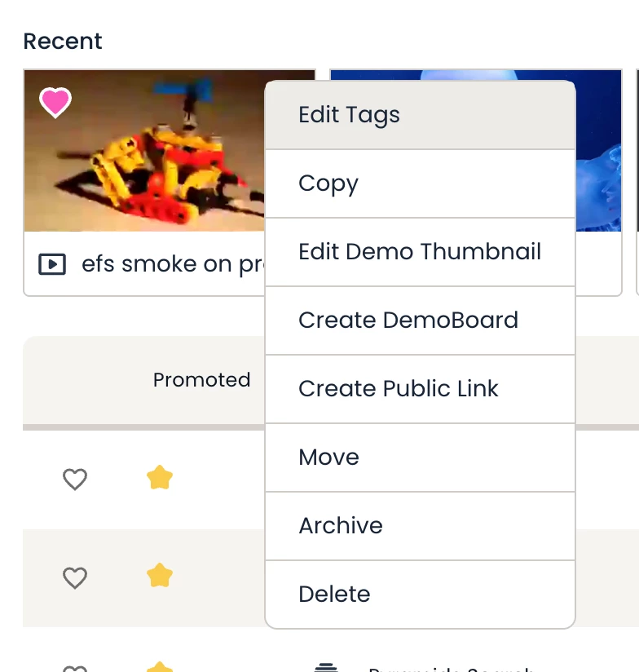Click the stacked layers icon in bottom row
This screenshot has height=672, width=639.
pyautogui.click(x=326, y=668)
